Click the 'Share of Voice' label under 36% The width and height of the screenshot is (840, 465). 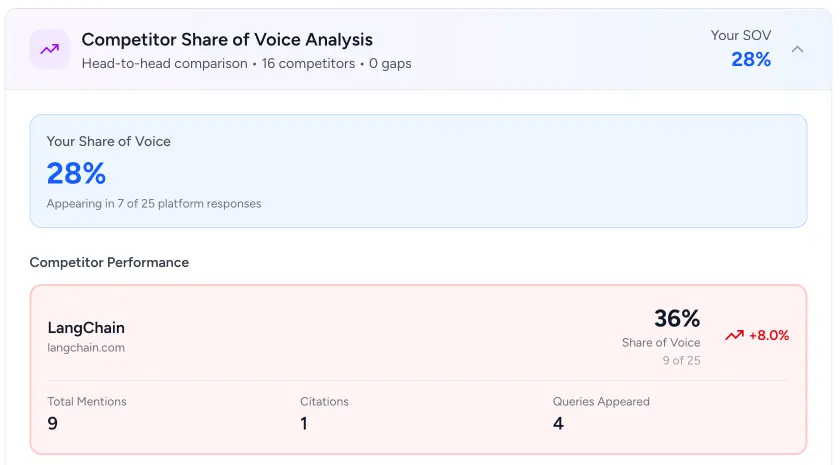tap(661, 343)
